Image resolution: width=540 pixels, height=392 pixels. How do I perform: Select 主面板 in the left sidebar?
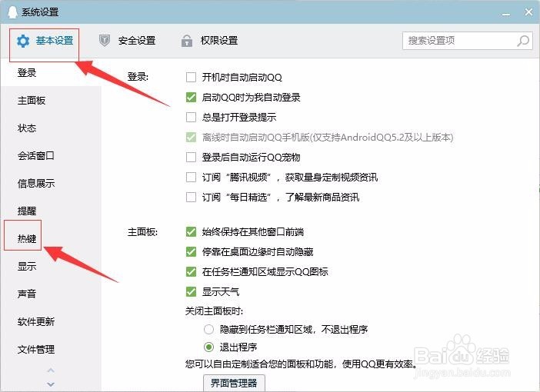tap(32, 101)
